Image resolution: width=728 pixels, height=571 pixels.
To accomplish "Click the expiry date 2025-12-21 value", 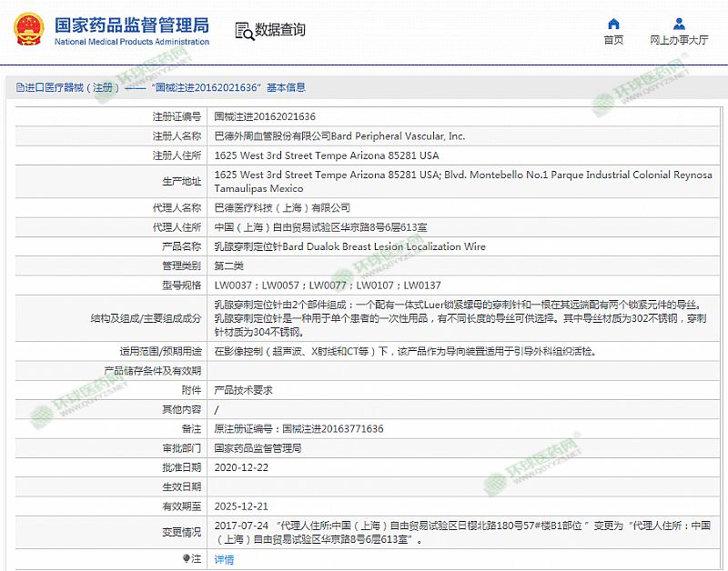I will tap(241, 506).
